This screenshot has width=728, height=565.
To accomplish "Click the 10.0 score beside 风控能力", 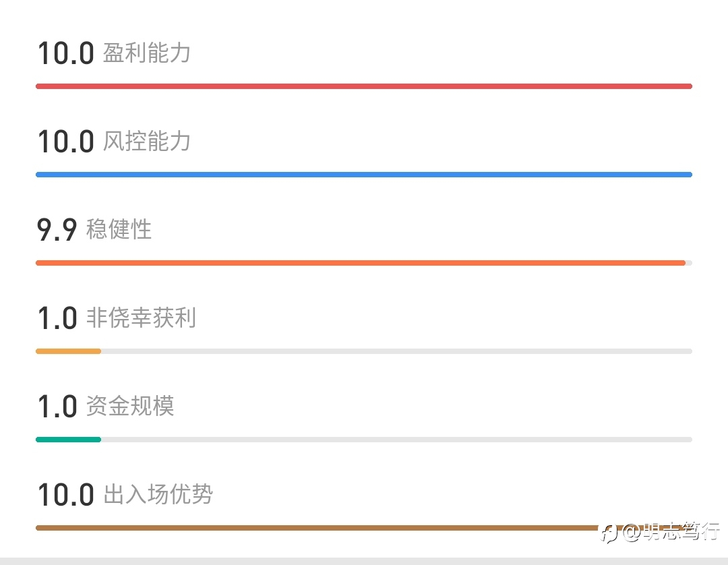I will [x=66, y=142].
